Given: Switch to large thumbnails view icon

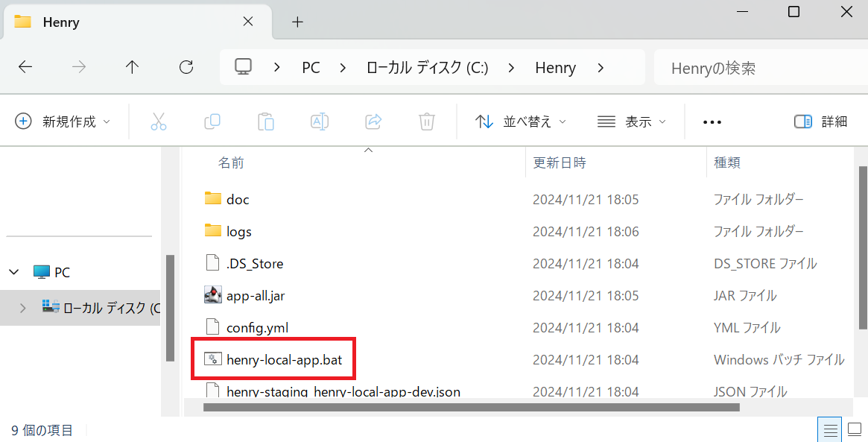Looking at the screenshot, I should tap(855, 430).
